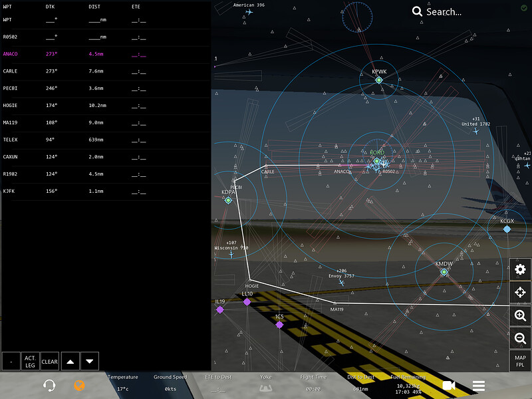This screenshot has height=399, width=532.
Task: Click the Search magnifier icon
Action: pos(417,11)
